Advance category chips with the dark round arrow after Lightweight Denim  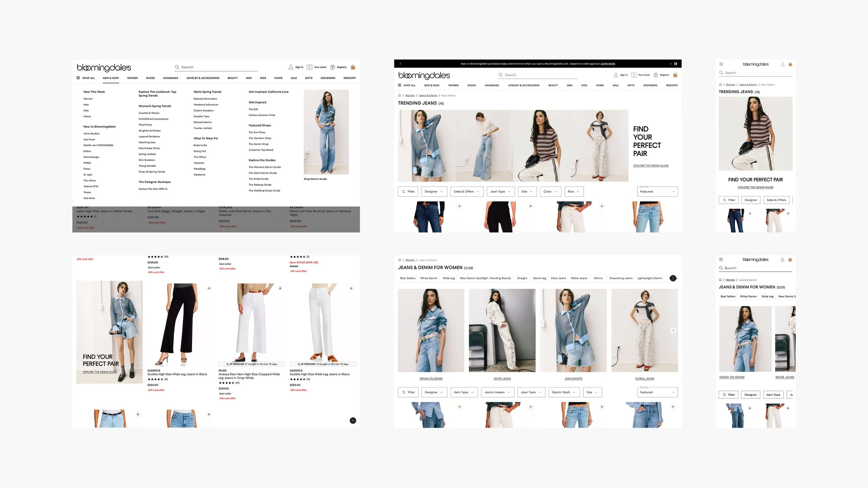[x=673, y=278]
